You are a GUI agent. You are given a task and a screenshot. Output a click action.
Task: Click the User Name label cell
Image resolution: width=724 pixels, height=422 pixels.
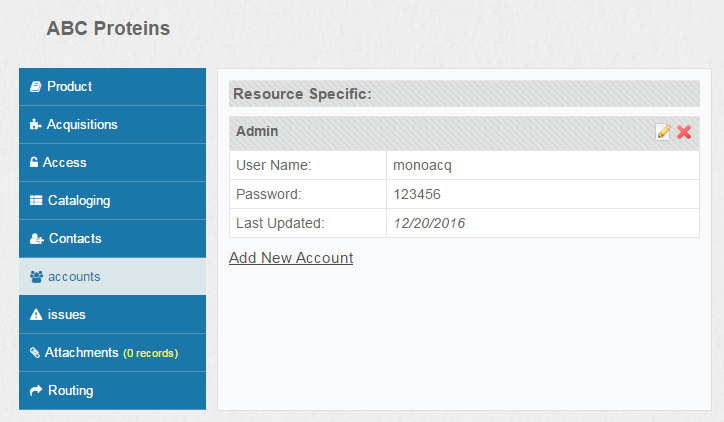tap(308, 165)
